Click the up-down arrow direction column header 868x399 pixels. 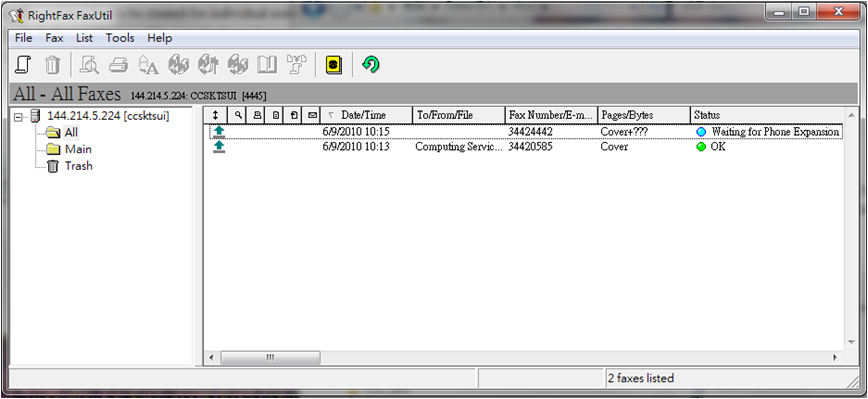pyautogui.click(x=216, y=115)
